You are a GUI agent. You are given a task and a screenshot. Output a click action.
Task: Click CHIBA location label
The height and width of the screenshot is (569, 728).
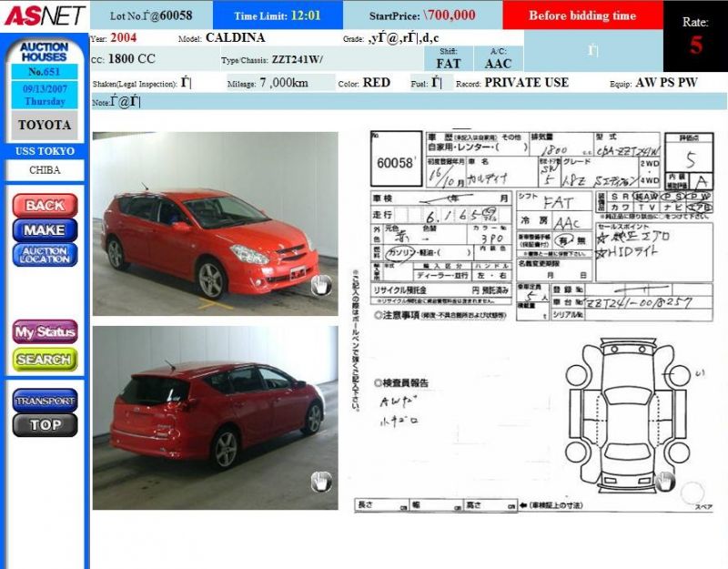(45, 170)
